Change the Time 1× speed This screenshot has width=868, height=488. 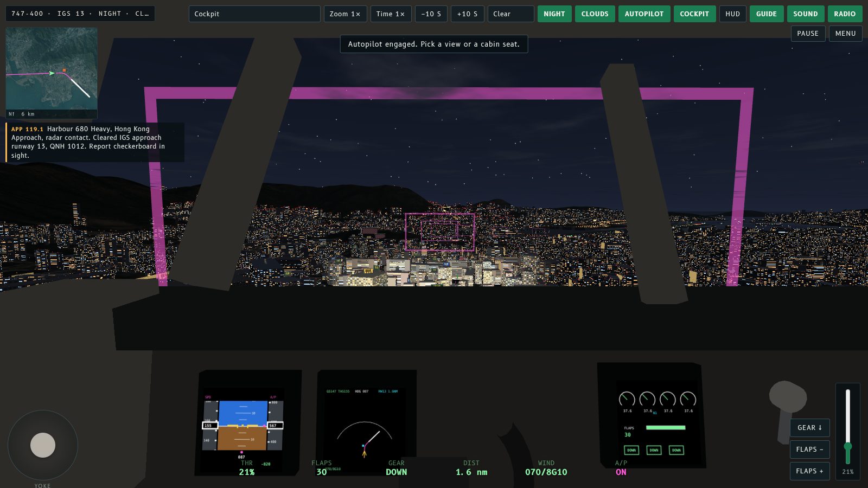391,14
